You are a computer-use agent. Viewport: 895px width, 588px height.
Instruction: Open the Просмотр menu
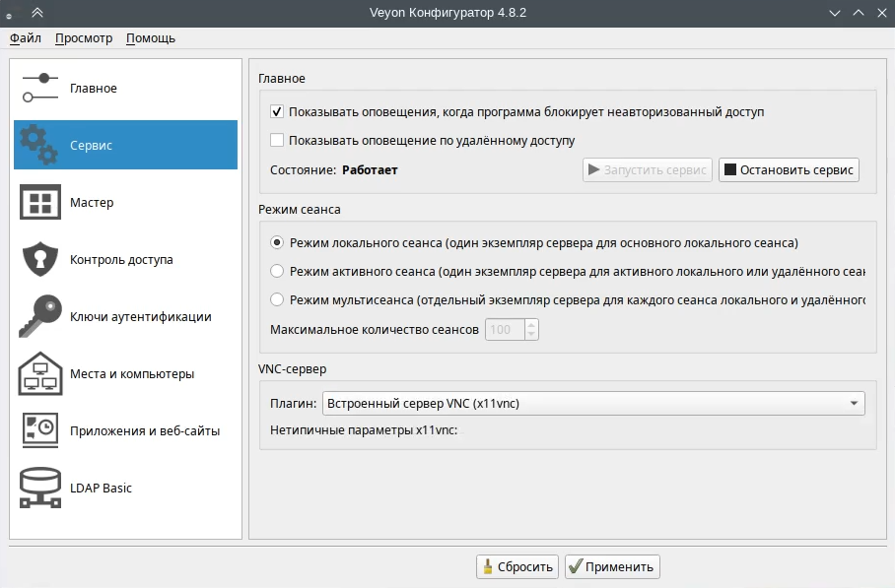tap(84, 38)
